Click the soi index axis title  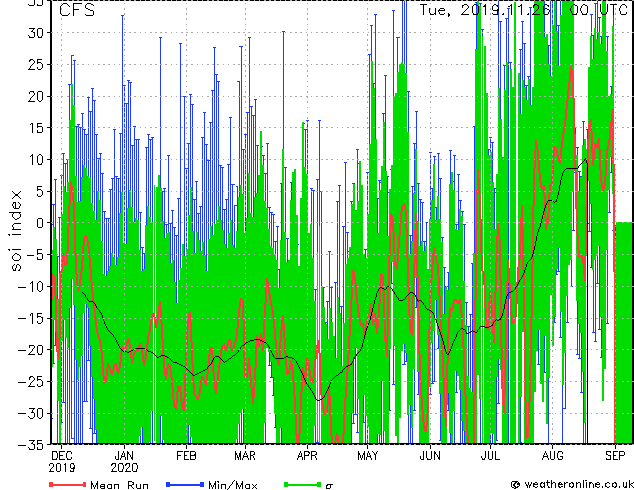coord(15,231)
